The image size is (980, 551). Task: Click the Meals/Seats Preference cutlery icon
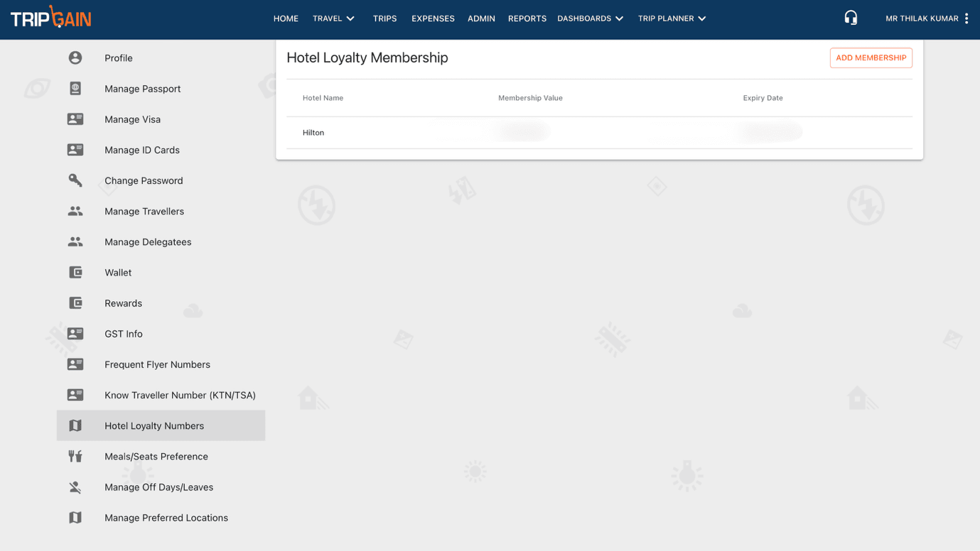point(75,457)
